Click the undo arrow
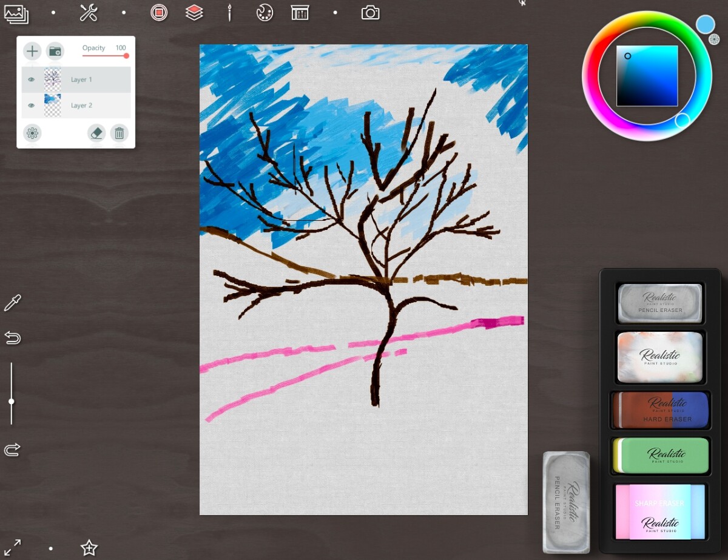 pyautogui.click(x=12, y=337)
